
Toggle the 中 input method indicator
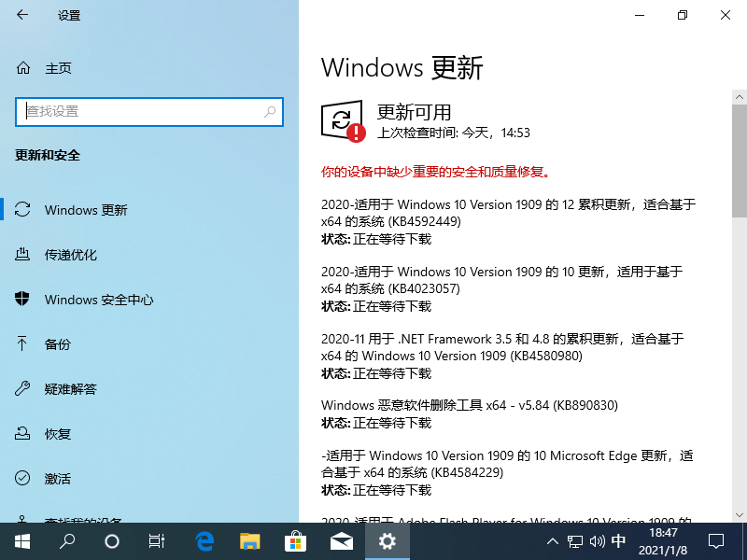click(618, 541)
